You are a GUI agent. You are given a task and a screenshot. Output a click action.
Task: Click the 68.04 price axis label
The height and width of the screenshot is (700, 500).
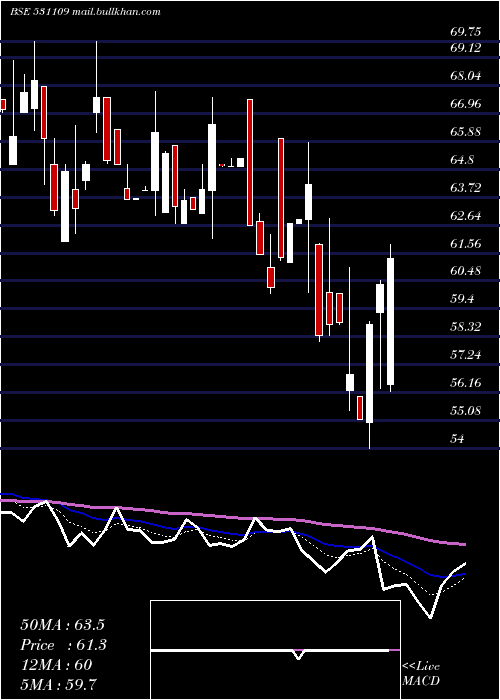pos(466,76)
